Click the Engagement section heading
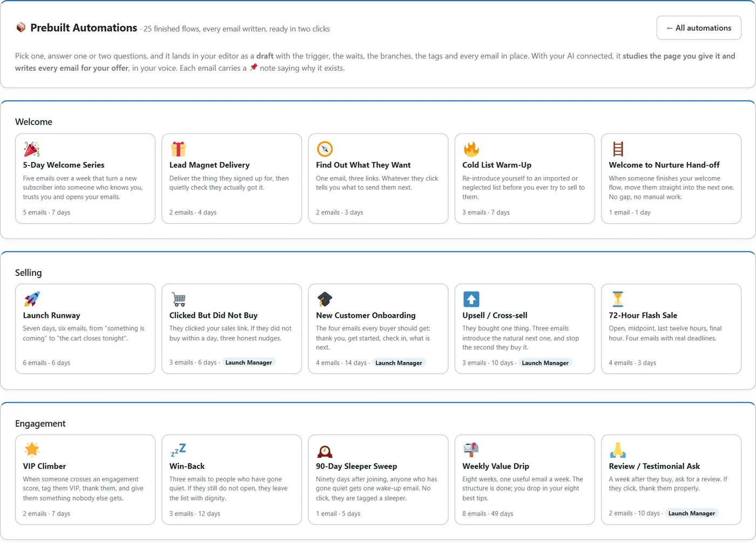The width and height of the screenshot is (756, 543). pyautogui.click(x=40, y=424)
